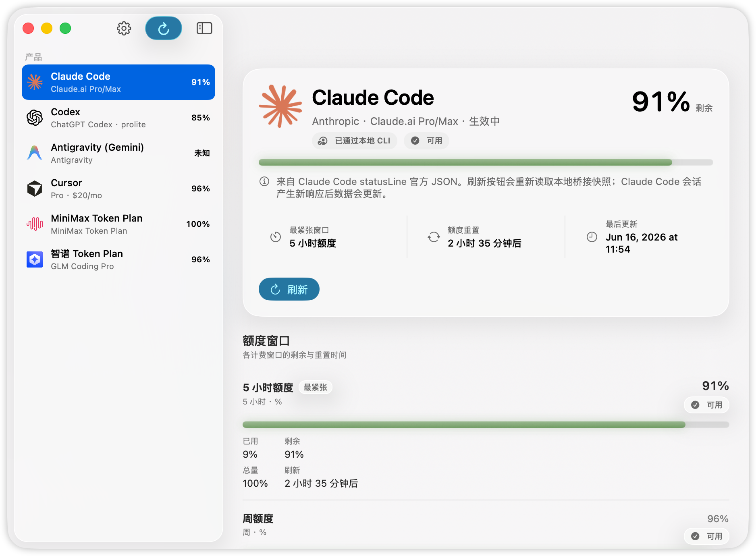Click the main 91% remaining progress bar
This screenshot has height=556, width=756.
[486, 162]
